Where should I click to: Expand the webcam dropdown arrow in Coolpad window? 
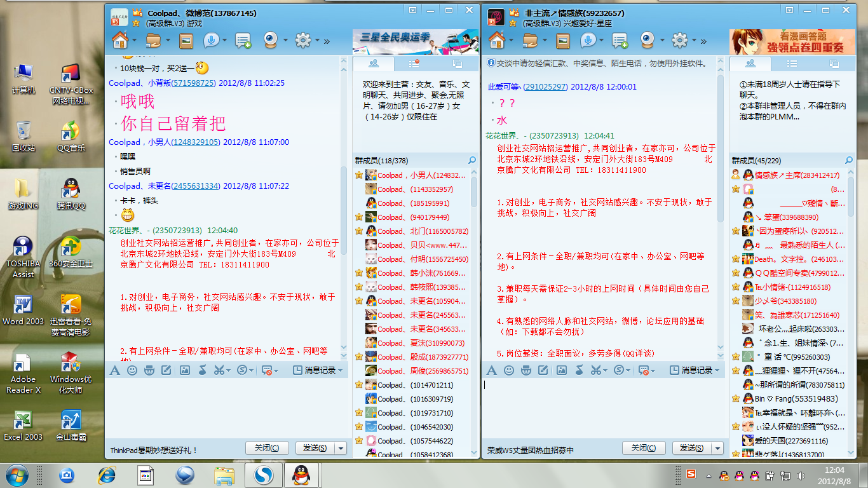(x=285, y=41)
